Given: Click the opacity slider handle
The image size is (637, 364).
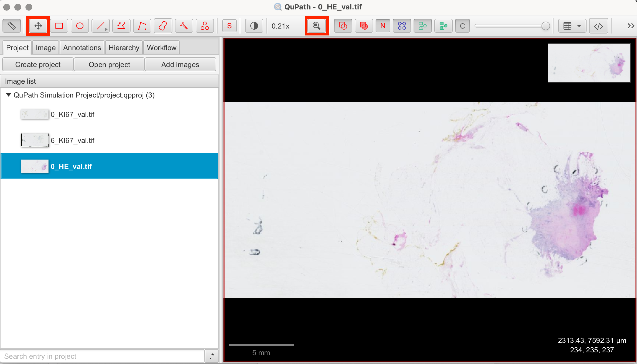Looking at the screenshot, I should 546,26.
